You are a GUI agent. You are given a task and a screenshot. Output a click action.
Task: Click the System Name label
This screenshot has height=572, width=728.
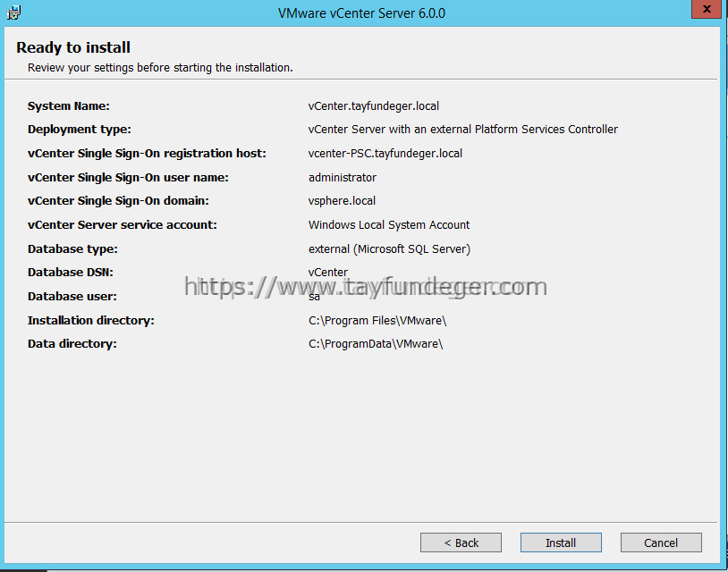[69, 106]
